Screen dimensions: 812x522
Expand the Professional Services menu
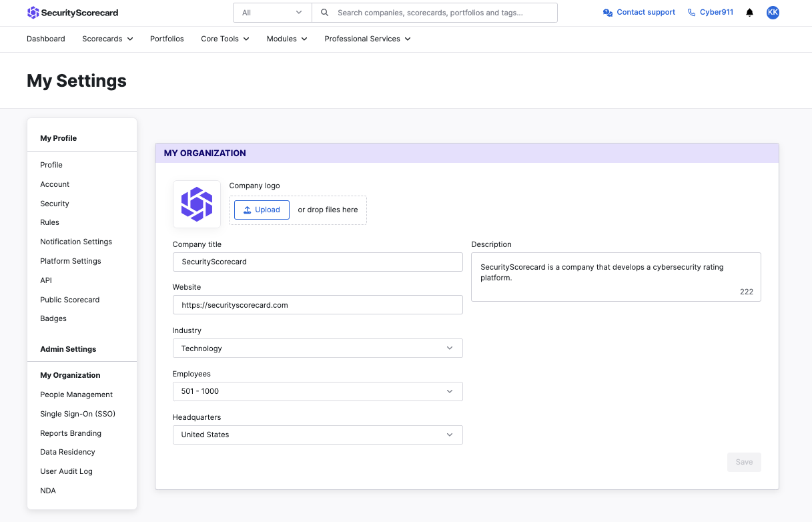click(x=368, y=39)
